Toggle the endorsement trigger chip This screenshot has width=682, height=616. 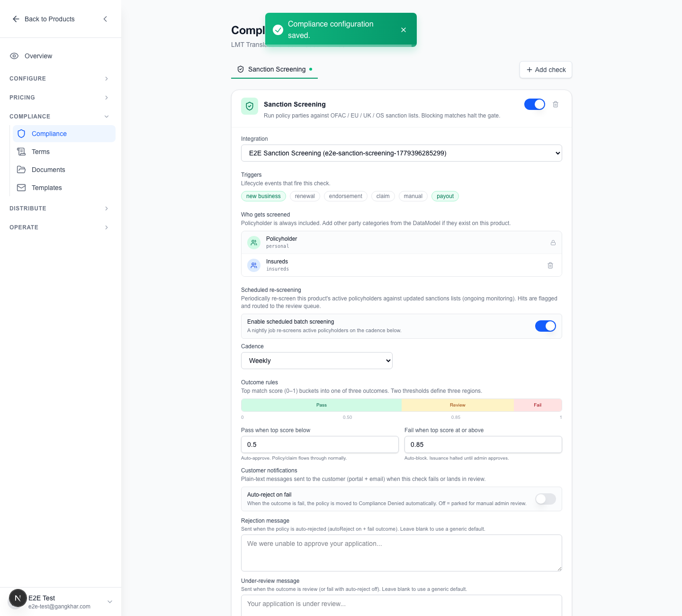[345, 196]
